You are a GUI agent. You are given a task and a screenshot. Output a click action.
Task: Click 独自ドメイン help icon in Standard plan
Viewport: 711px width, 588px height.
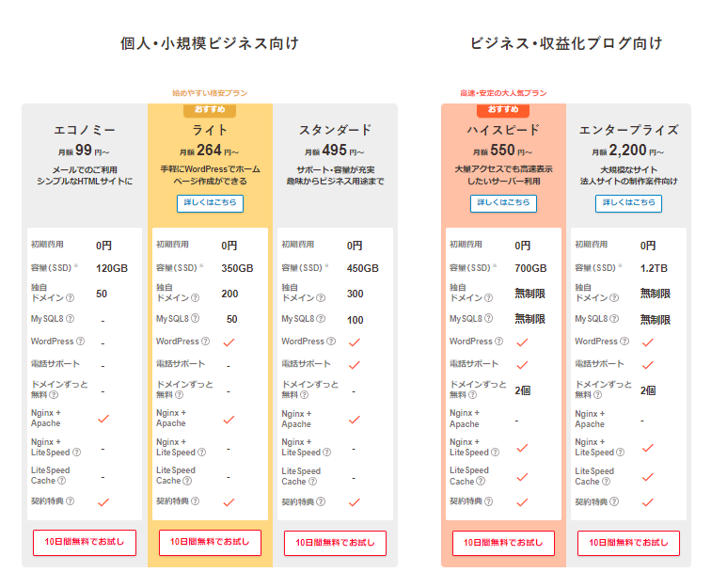[x=322, y=298]
